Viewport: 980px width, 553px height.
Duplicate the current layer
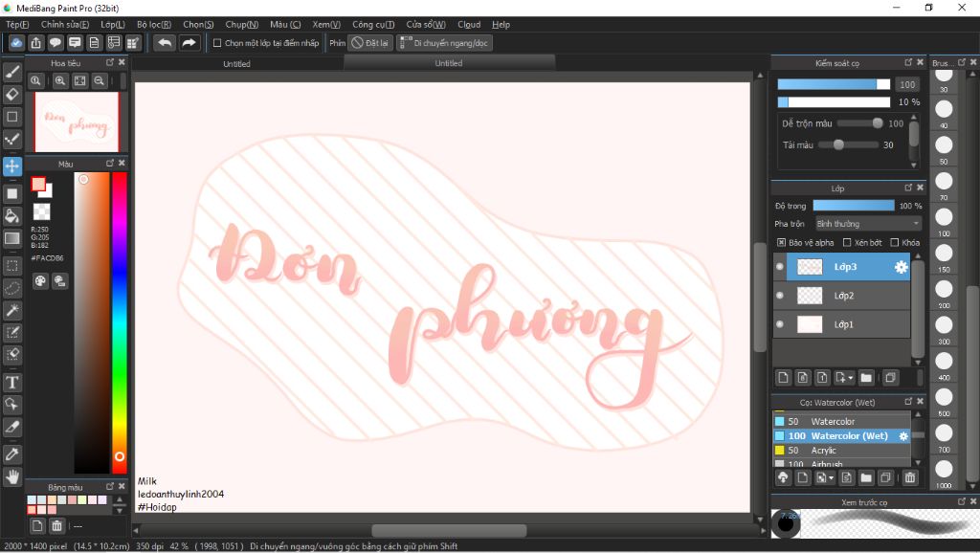click(891, 377)
